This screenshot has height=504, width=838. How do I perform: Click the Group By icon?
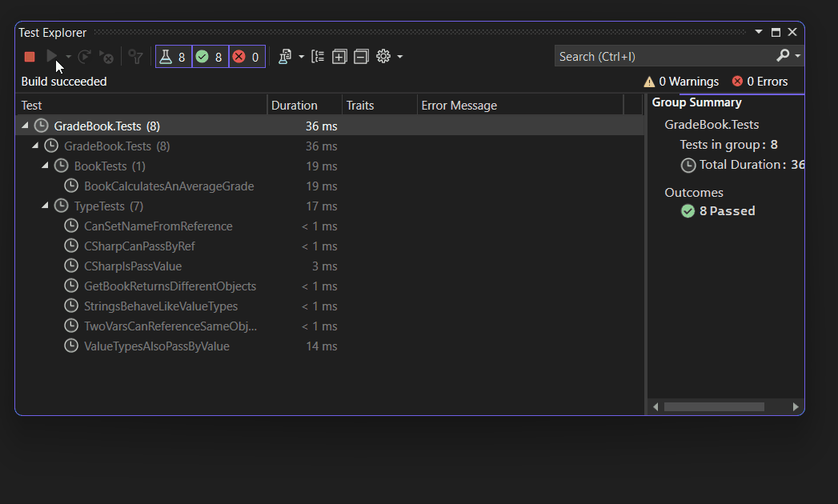(318, 57)
